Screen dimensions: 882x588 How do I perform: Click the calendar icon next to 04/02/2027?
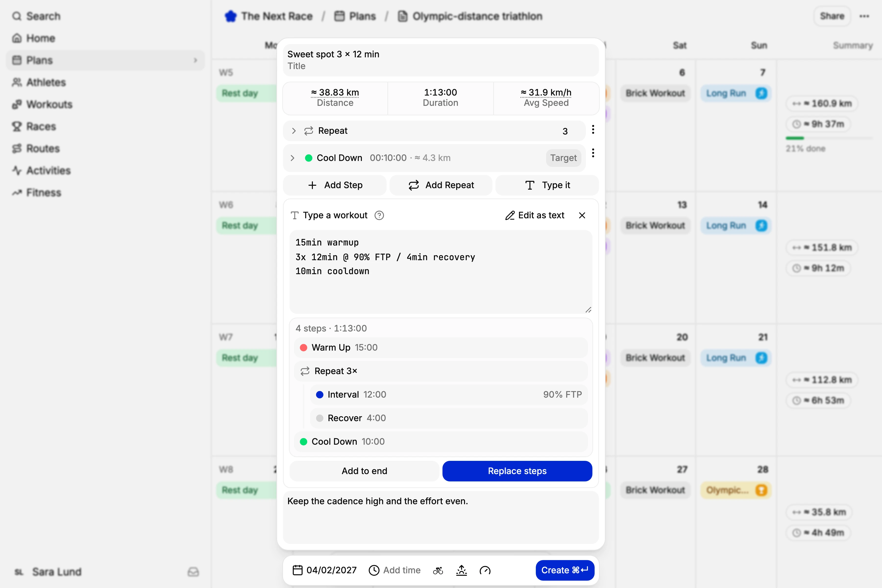pos(297,570)
